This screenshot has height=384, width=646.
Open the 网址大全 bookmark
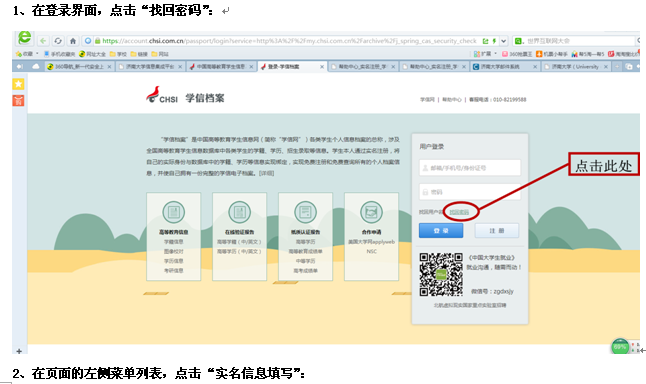click(x=92, y=54)
